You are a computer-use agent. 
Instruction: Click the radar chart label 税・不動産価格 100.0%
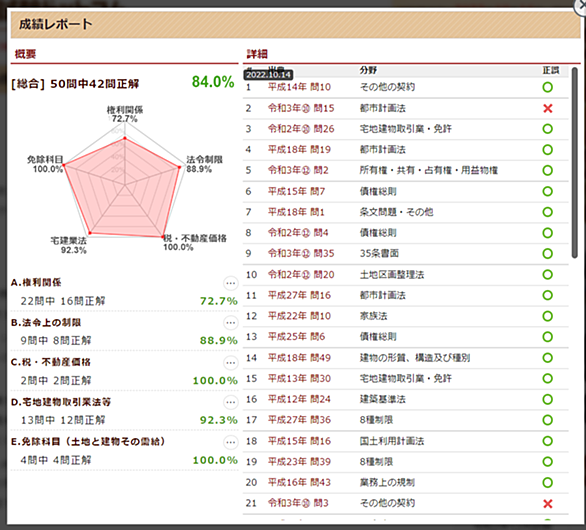click(195, 243)
